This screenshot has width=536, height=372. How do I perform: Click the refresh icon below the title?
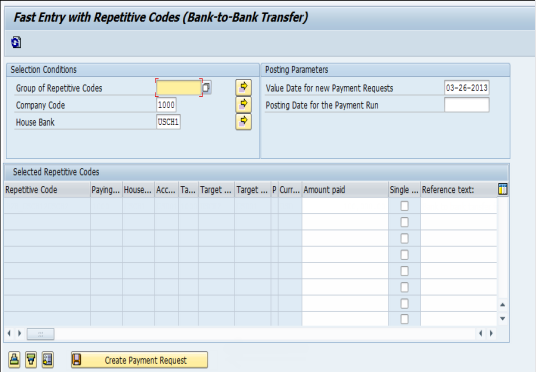[16, 42]
